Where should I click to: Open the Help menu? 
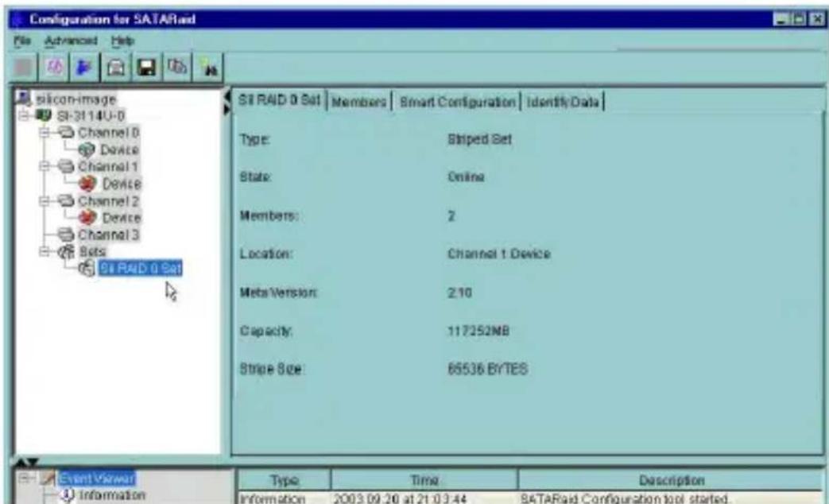click(122, 41)
